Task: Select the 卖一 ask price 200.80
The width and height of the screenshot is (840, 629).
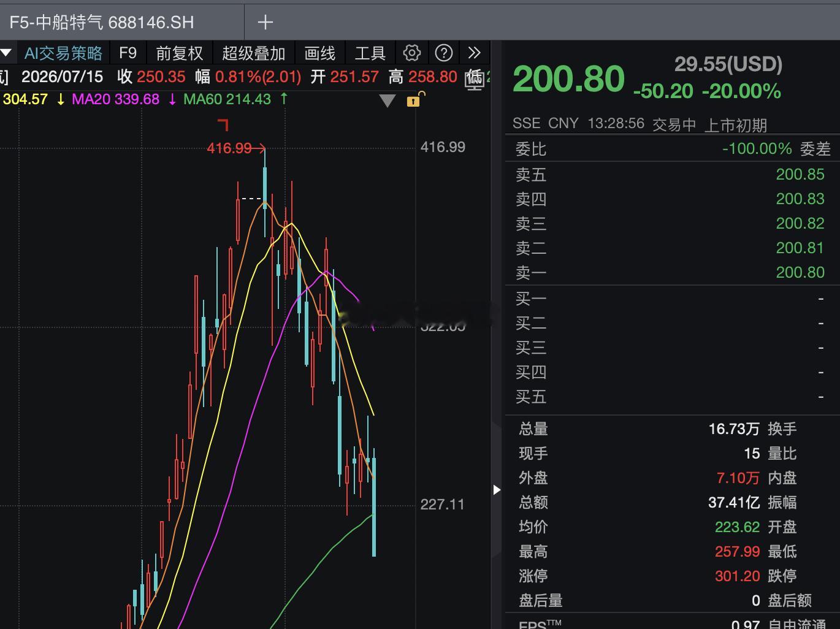Action: click(800, 273)
